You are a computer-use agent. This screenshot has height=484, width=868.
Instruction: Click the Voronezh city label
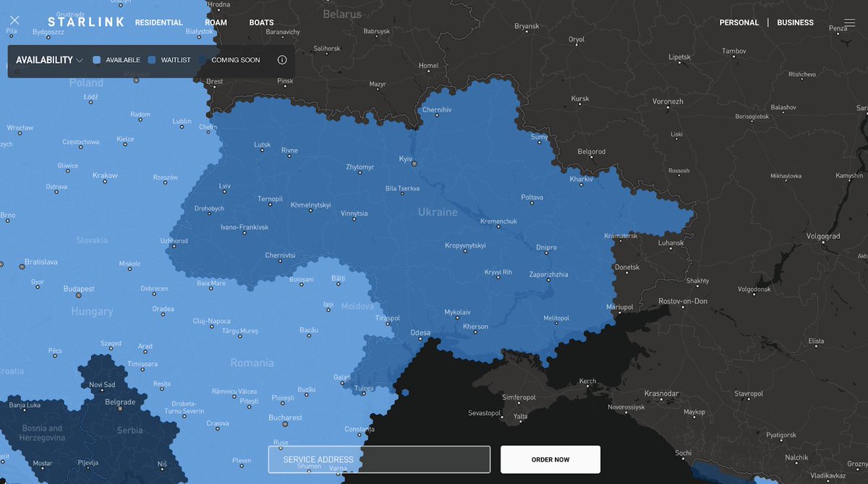(x=668, y=101)
